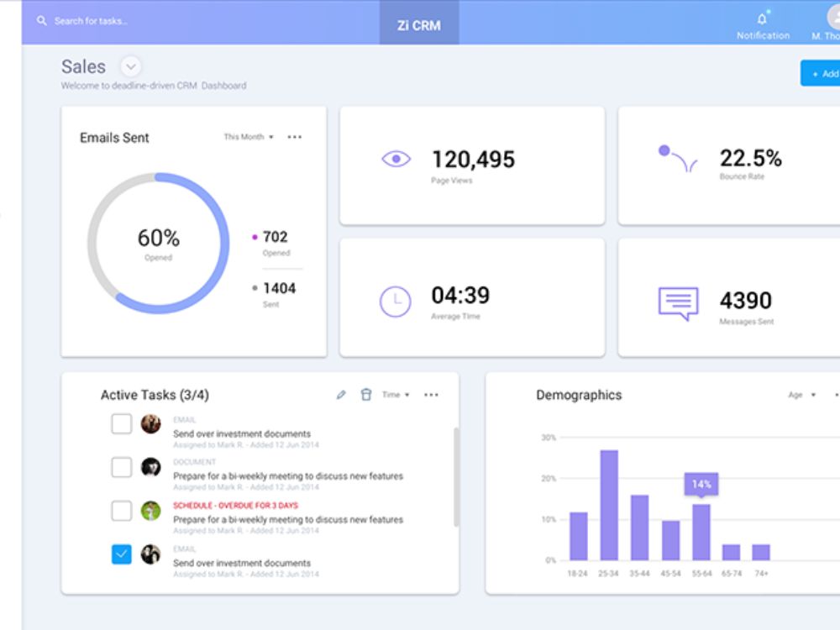The width and height of the screenshot is (840, 630).
Task: Click the Bounce Rate icon
Action: (677, 159)
